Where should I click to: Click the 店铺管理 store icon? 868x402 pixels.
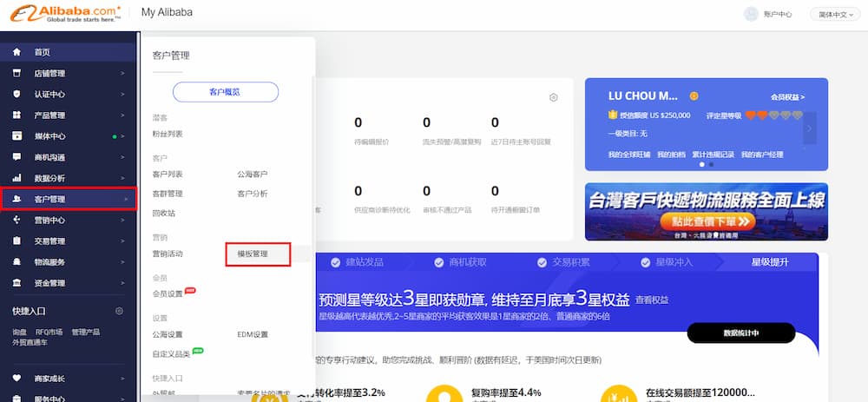[x=16, y=73]
